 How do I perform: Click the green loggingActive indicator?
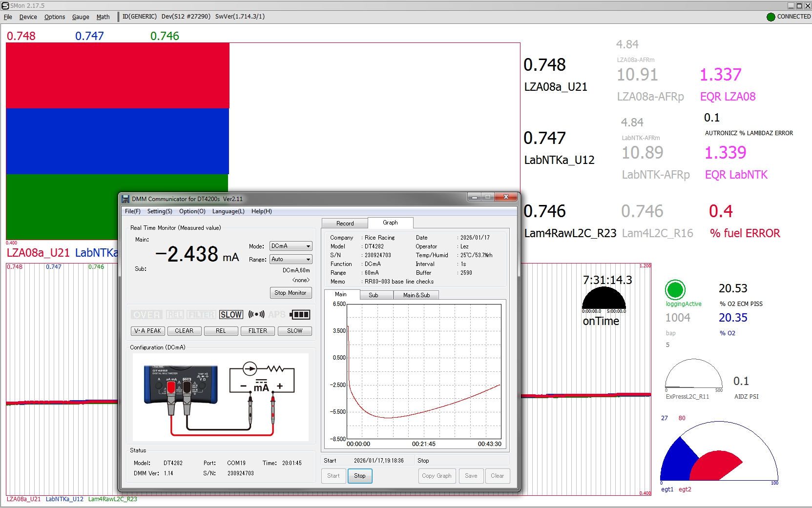675,289
